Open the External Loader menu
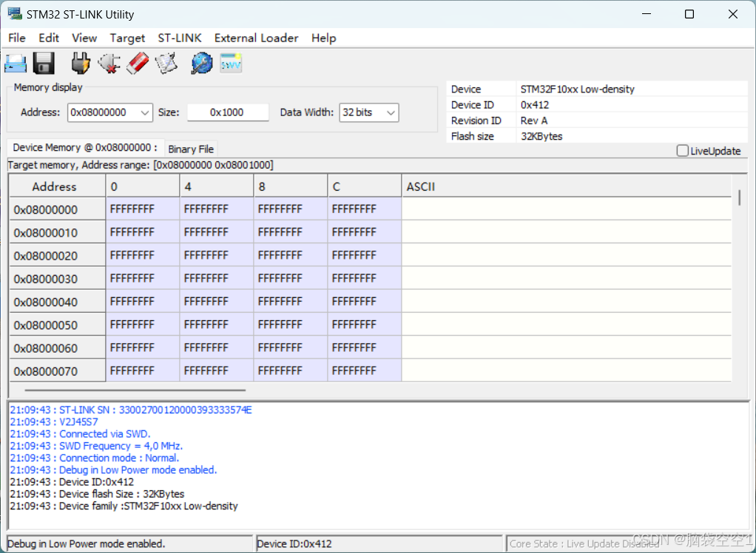 point(256,38)
